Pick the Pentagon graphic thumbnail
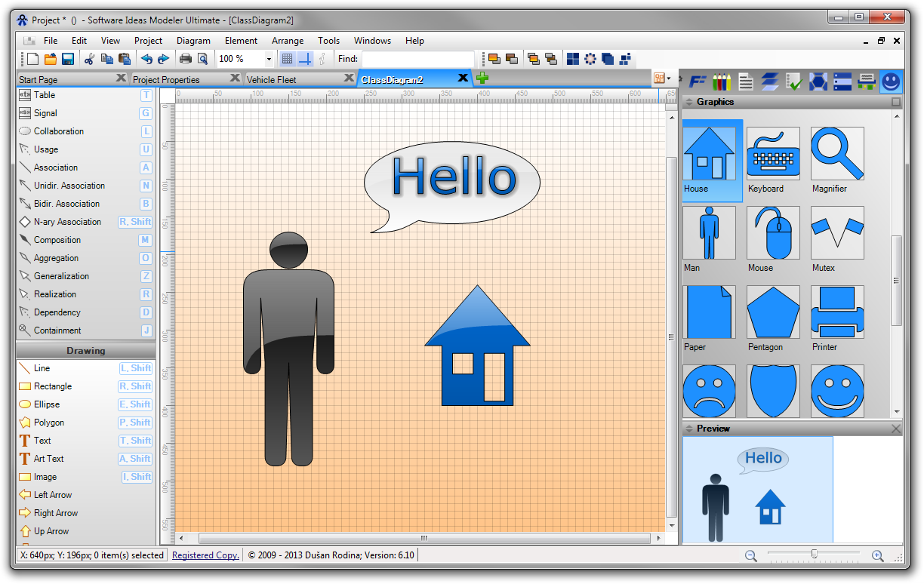 click(x=773, y=312)
